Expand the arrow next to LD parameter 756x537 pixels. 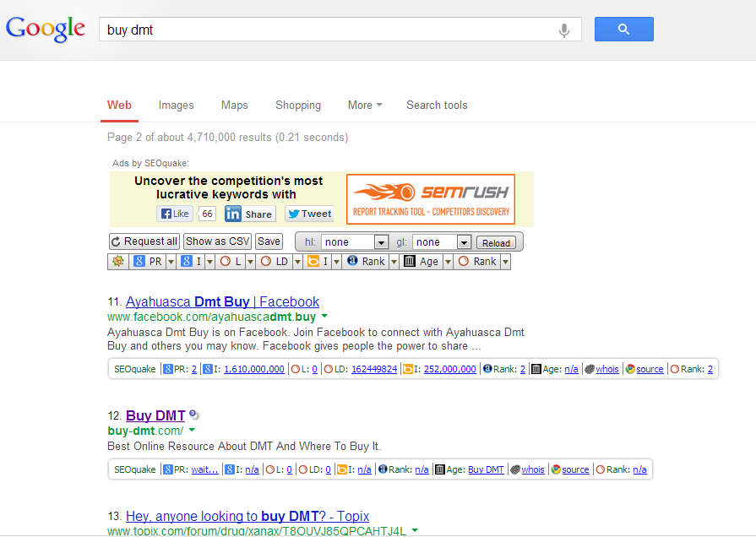296,262
